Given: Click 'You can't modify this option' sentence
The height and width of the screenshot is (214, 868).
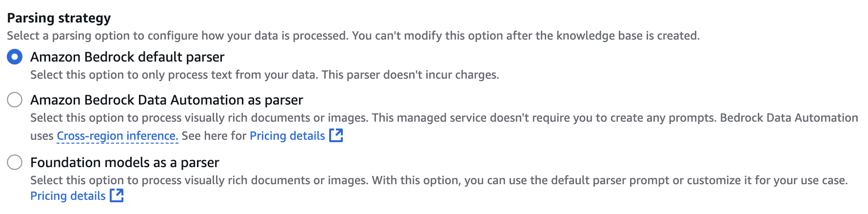Looking at the screenshot, I should [526, 36].
